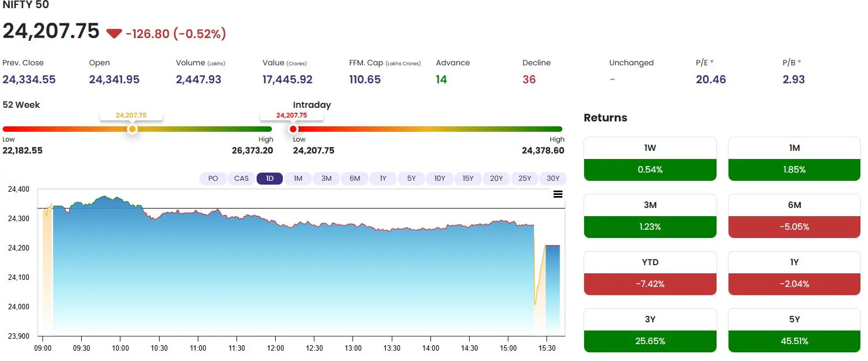Image resolution: width=868 pixels, height=361 pixels.
Task: Switch chart to 15Y range
Action: 468,179
